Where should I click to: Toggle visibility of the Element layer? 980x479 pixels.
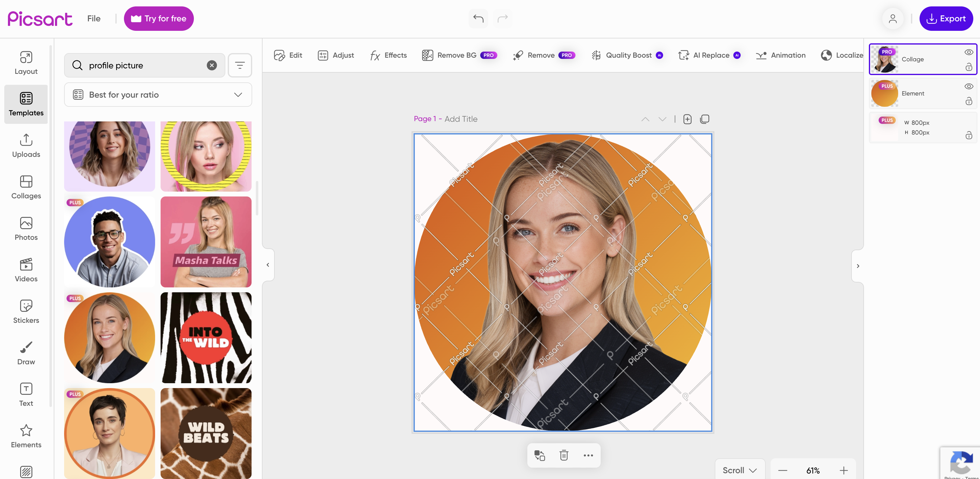click(x=969, y=86)
